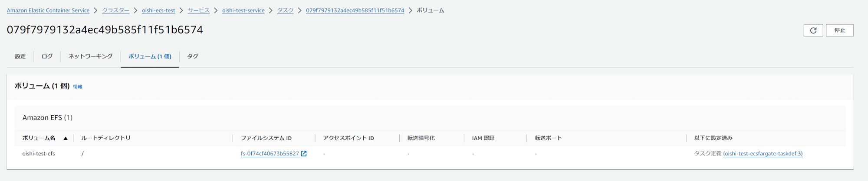Switch to the 設定 tab

(x=20, y=56)
